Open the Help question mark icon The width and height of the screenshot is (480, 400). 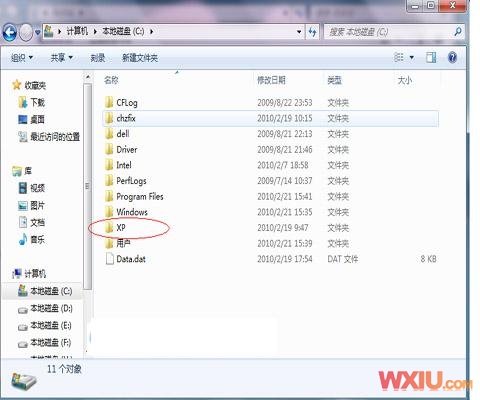[452, 58]
